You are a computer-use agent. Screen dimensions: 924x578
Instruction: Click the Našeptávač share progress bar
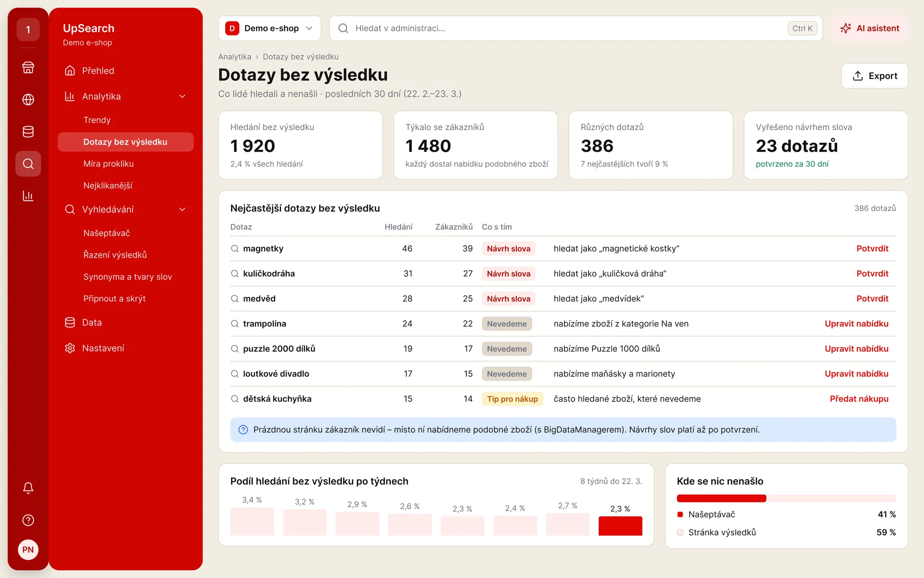(721, 499)
